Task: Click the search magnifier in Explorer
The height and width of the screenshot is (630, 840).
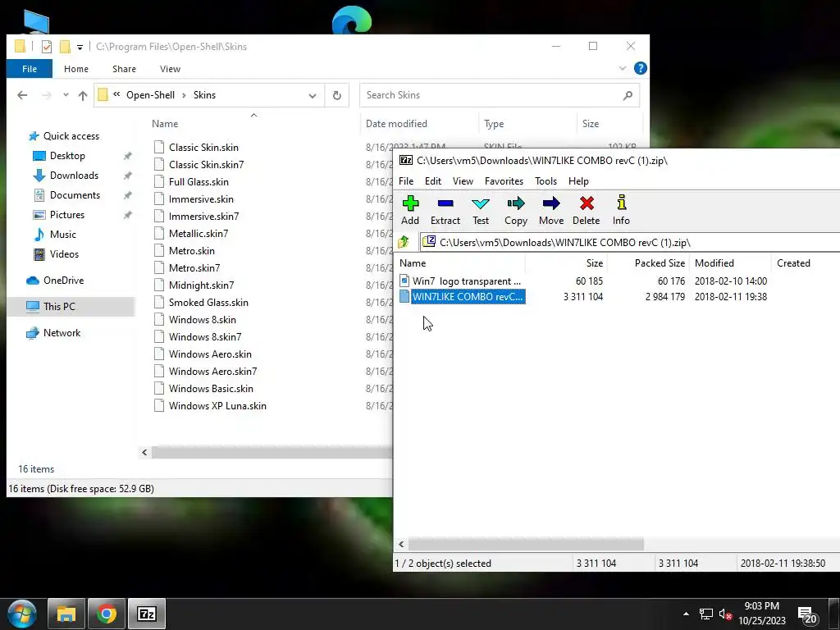Action: (628, 95)
